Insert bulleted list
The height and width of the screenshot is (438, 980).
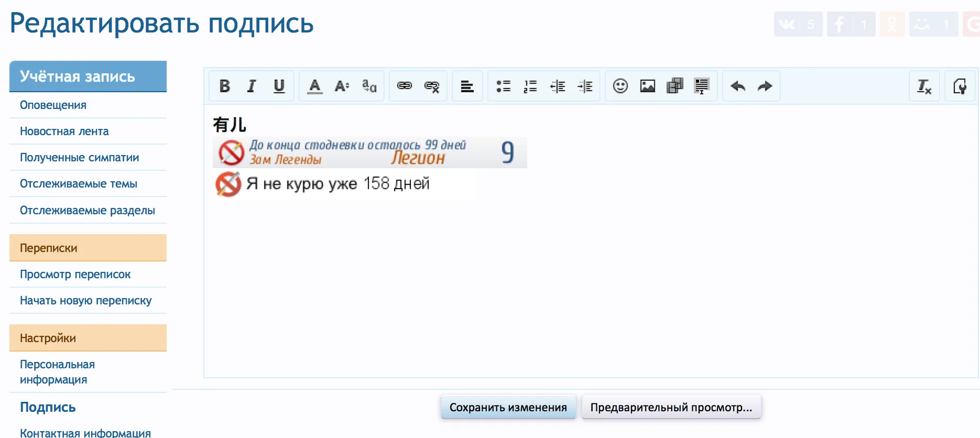click(503, 86)
